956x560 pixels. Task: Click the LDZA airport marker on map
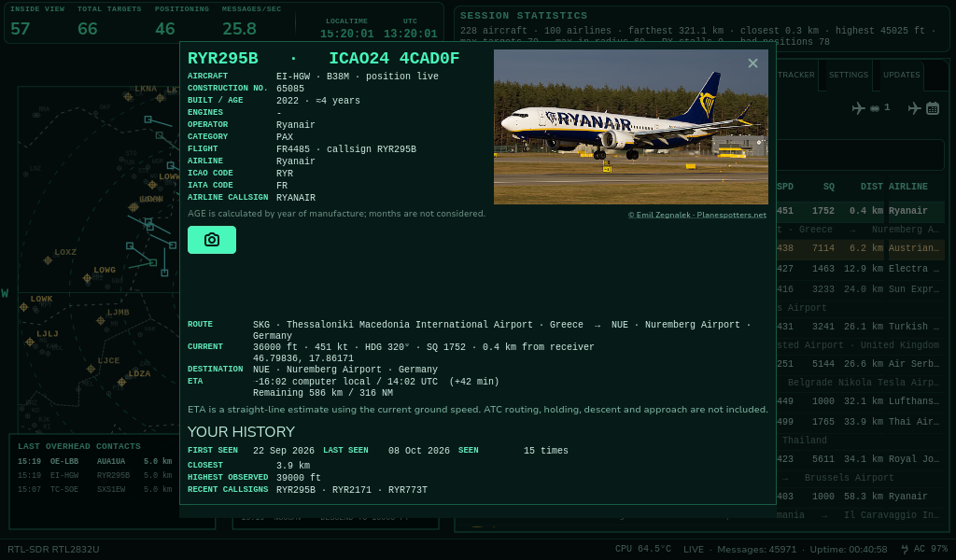(122, 382)
